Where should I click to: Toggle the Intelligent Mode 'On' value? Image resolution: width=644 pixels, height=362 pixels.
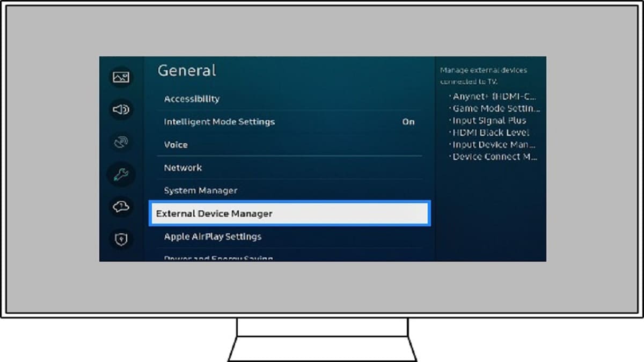pos(408,122)
